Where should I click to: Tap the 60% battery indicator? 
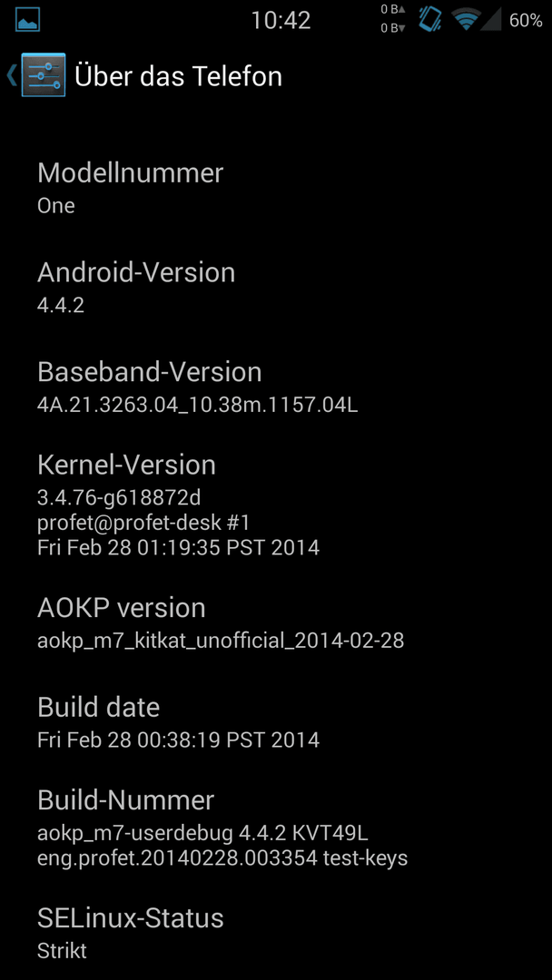[526, 20]
